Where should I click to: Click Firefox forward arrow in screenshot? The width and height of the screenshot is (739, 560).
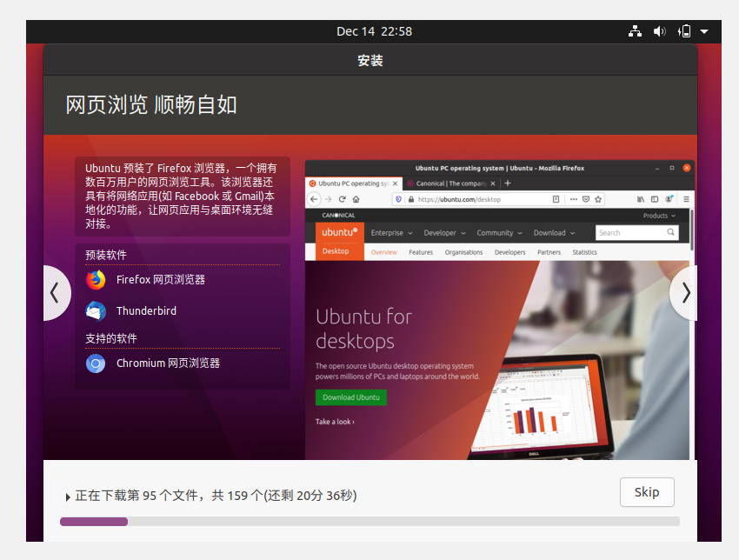point(329,199)
